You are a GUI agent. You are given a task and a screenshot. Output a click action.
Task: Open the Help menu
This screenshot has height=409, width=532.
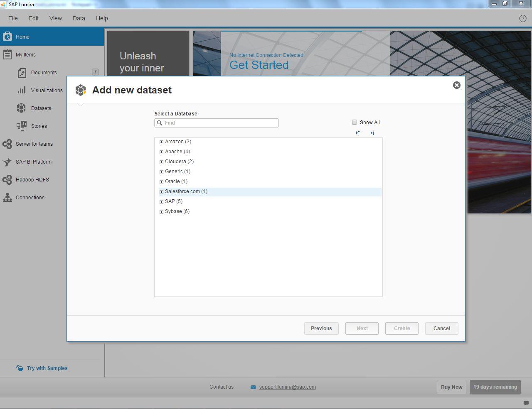pyautogui.click(x=102, y=18)
